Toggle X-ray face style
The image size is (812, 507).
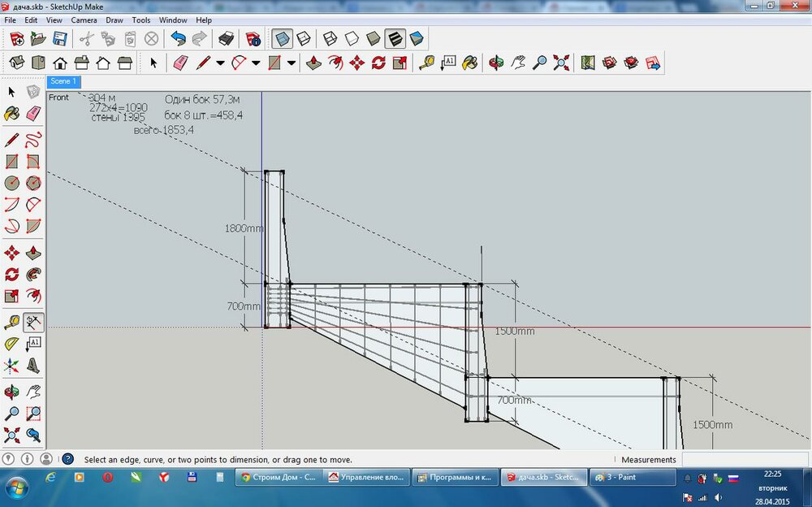click(x=283, y=38)
